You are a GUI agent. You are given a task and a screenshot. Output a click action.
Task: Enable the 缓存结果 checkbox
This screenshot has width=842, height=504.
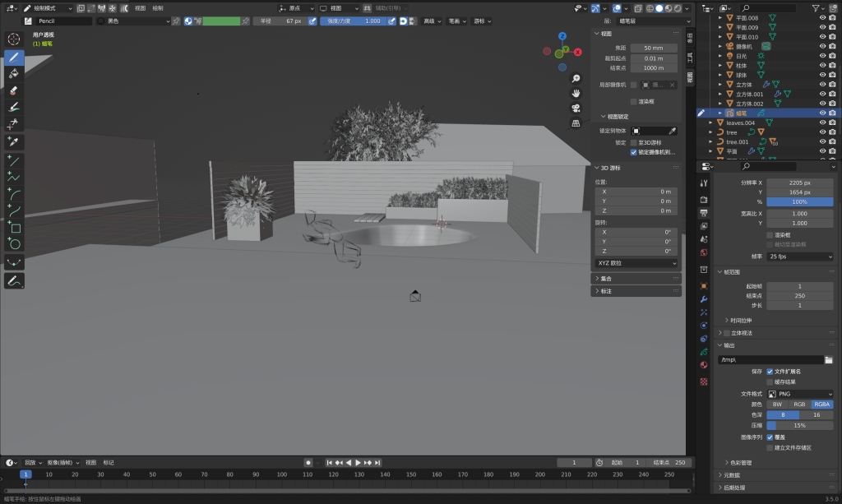click(x=770, y=382)
